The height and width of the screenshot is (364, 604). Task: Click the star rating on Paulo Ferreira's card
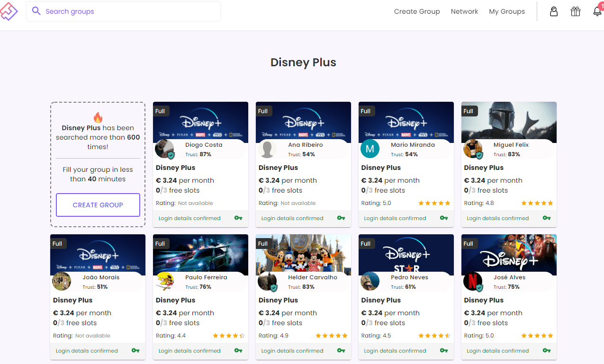pos(229,336)
